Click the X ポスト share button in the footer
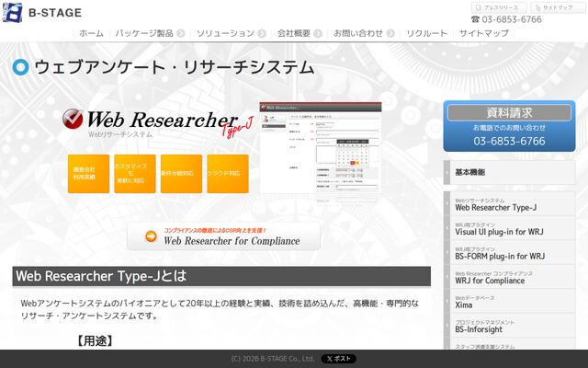This screenshot has height=368, width=588. pos(339,359)
